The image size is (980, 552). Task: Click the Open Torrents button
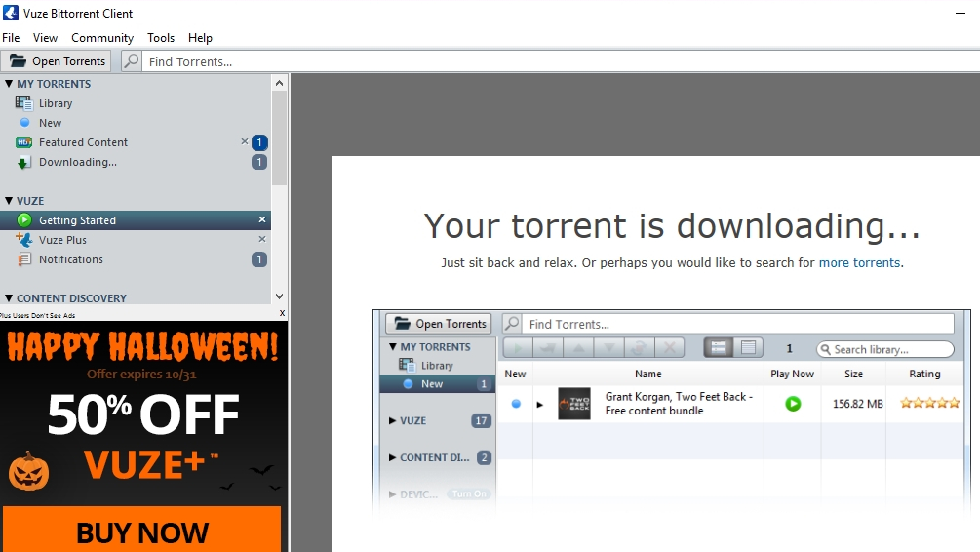point(57,61)
